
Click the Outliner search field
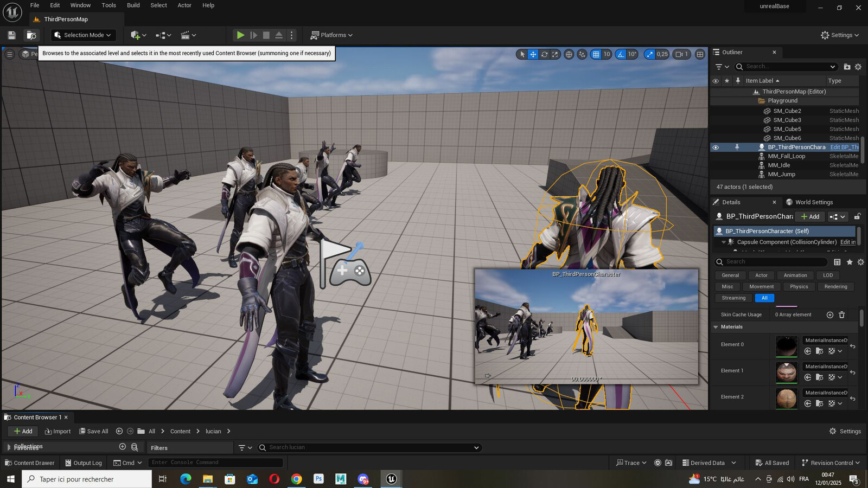tap(786, 67)
